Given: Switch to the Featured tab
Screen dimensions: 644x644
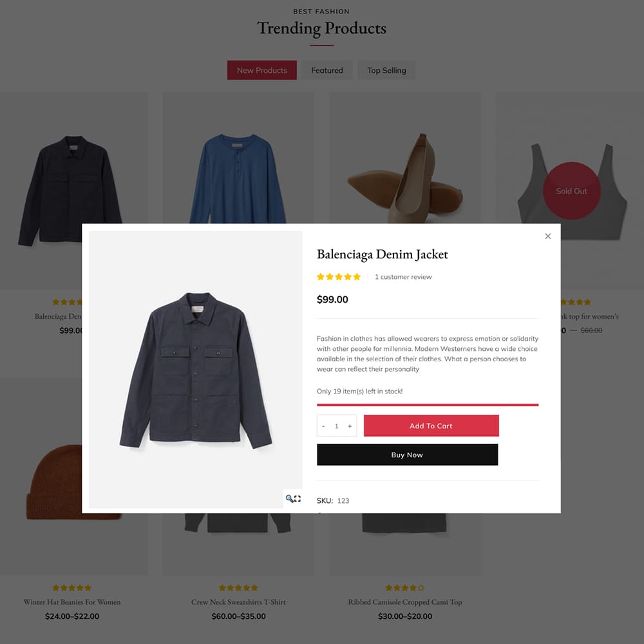Looking at the screenshot, I should pos(327,70).
